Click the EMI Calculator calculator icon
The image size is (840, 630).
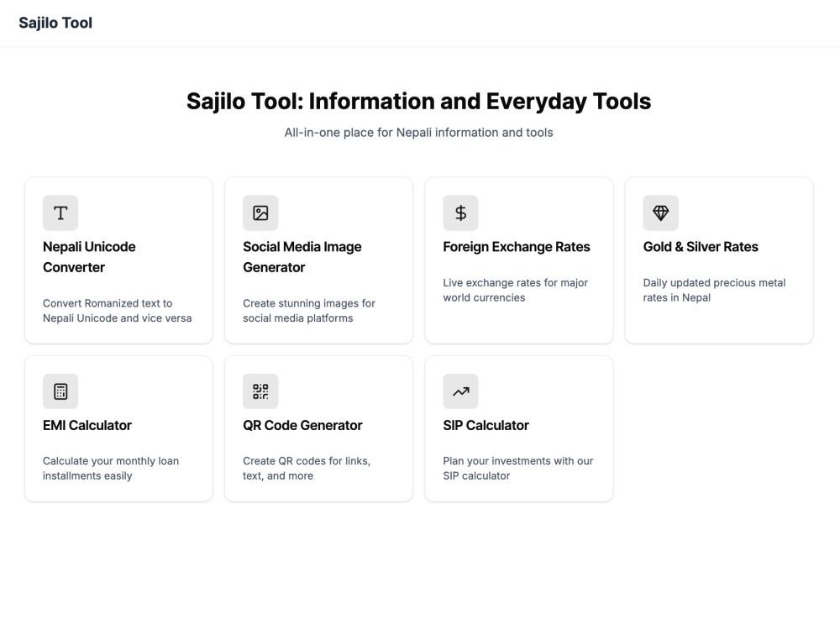tap(60, 391)
